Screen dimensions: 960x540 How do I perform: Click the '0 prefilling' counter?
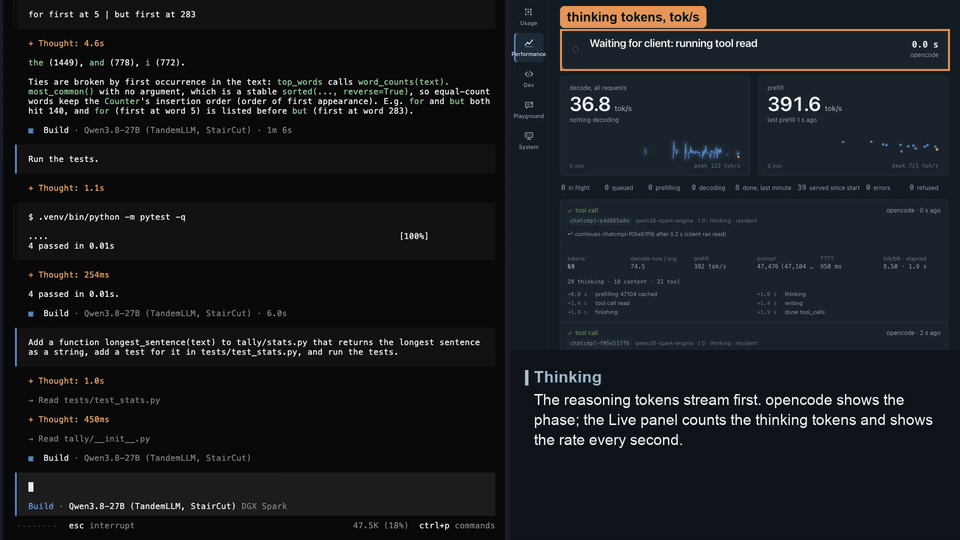pyautogui.click(x=664, y=188)
